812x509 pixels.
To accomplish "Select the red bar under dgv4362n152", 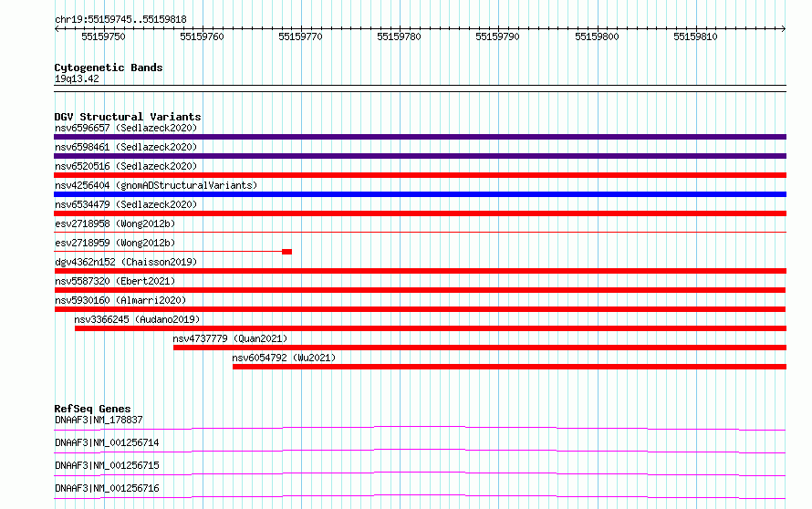I will pos(420,271).
